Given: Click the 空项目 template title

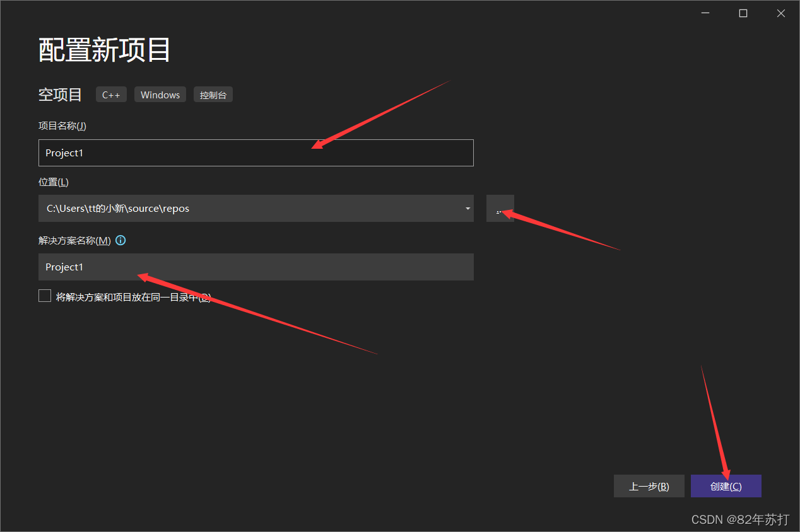Looking at the screenshot, I should point(61,95).
